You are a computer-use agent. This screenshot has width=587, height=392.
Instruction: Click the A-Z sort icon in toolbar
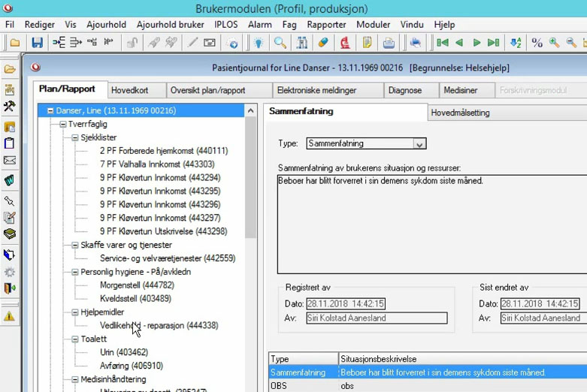coord(516,44)
